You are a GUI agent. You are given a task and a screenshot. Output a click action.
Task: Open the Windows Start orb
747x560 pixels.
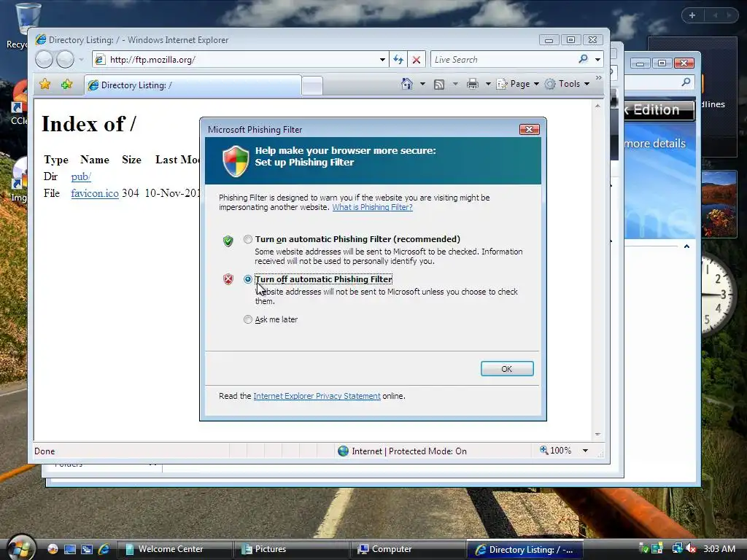coord(20,548)
